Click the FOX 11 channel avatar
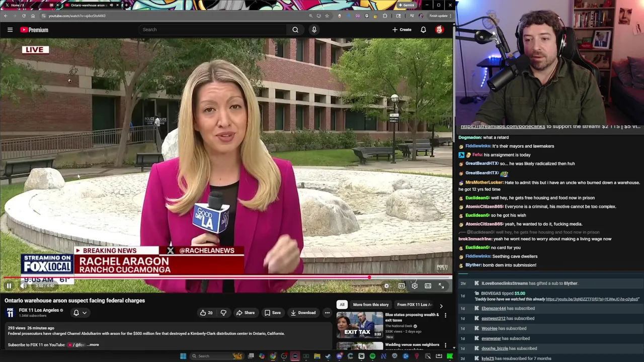The image size is (644, 362). (10, 313)
